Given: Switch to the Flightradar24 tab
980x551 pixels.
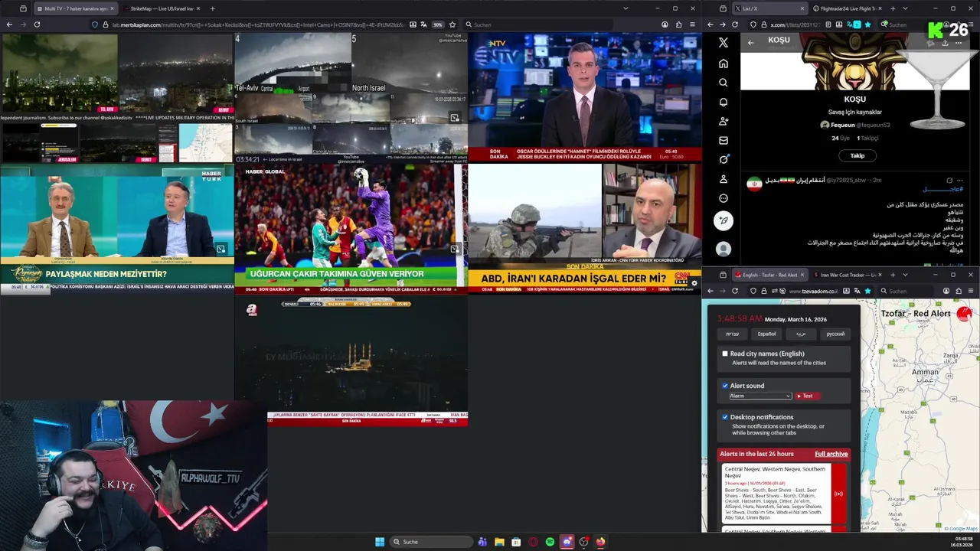Looking at the screenshot, I should pos(847,8).
